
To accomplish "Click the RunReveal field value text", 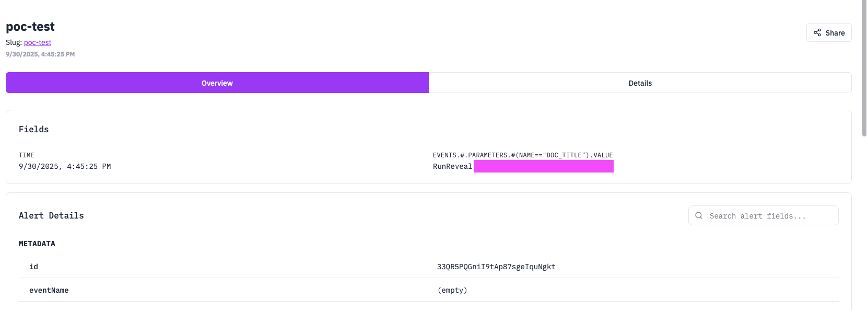I will [452, 166].
